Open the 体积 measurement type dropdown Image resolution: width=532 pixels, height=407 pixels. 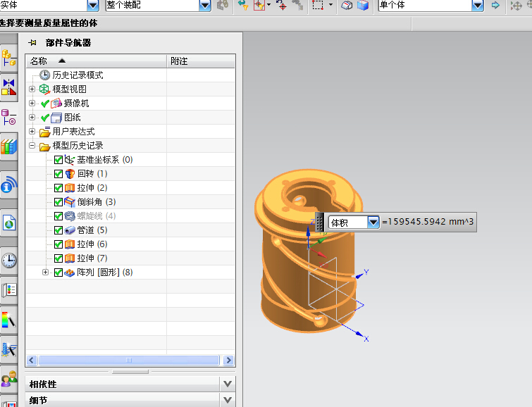point(373,223)
